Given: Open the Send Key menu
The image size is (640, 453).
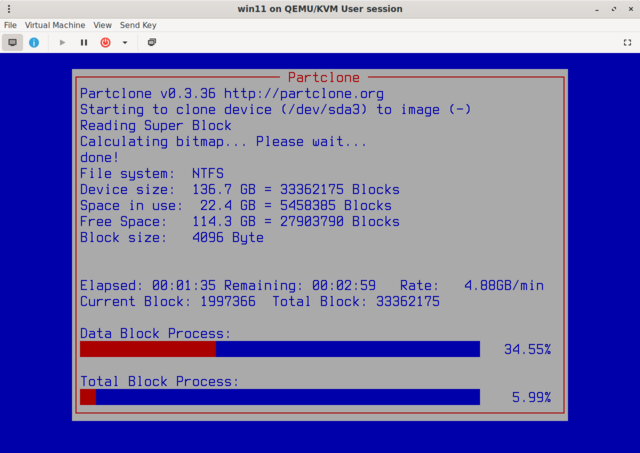Looking at the screenshot, I should pyautogui.click(x=138, y=24).
